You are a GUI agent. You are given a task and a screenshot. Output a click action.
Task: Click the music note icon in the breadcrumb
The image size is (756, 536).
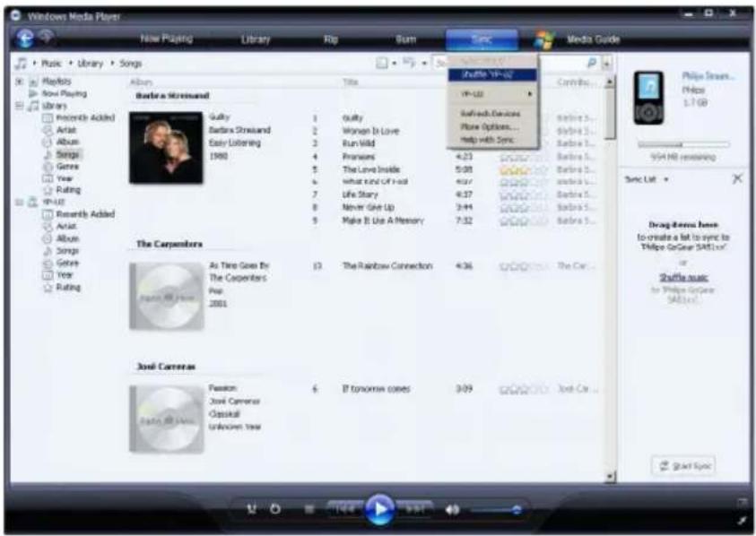click(x=22, y=63)
